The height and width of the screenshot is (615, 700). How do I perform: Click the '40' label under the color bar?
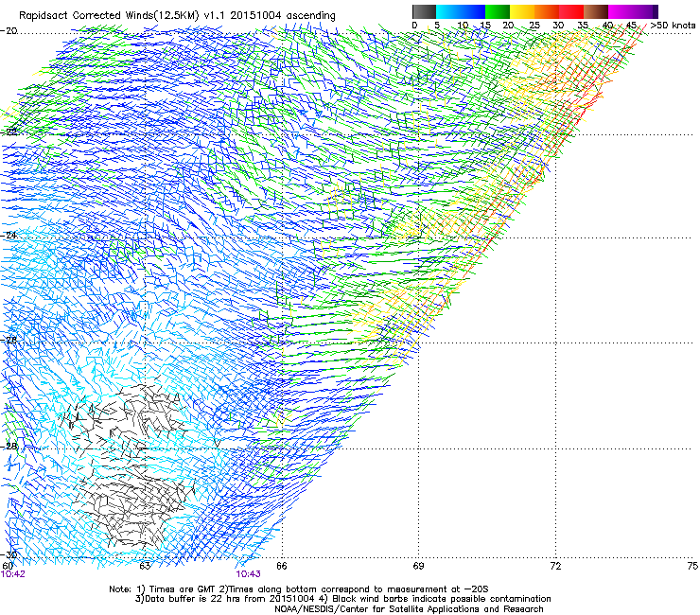[607, 26]
